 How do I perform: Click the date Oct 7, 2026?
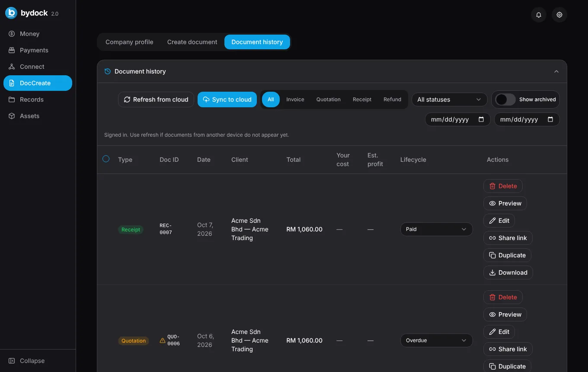(x=205, y=229)
